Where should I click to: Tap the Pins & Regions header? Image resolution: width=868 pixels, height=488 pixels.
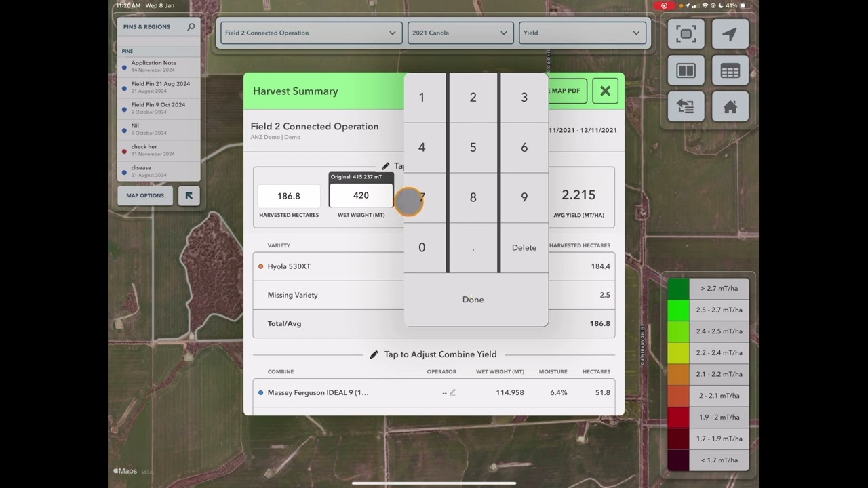point(146,27)
